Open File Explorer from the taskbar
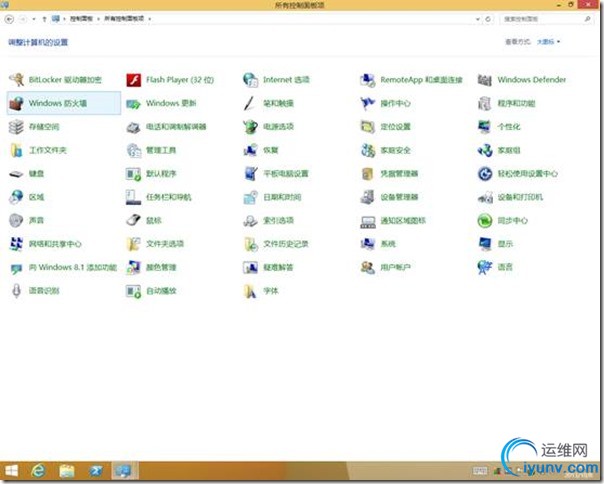Screen dimensions: 604x484 (67, 471)
